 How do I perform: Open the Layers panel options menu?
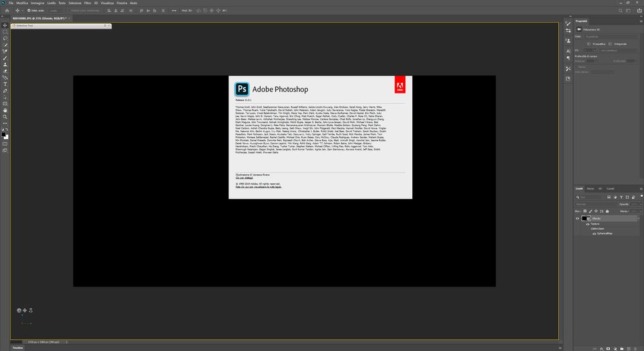(641, 189)
